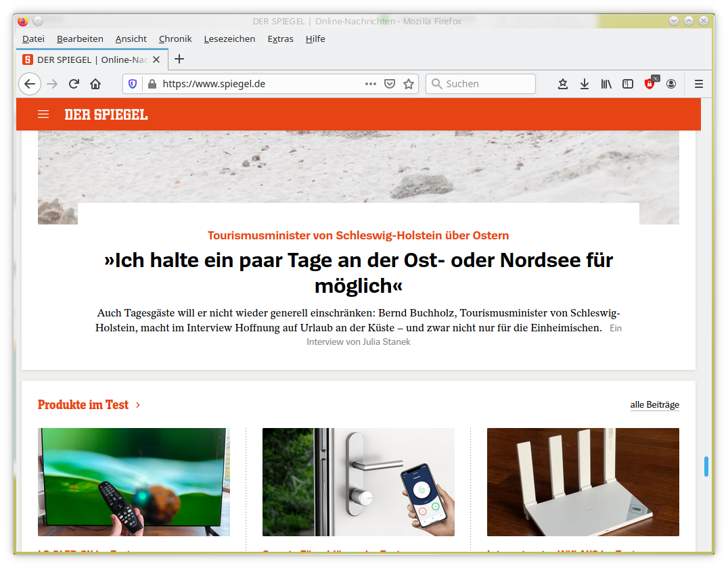This screenshot has width=728, height=568.
Task: Click the back navigation arrow
Action: click(29, 84)
